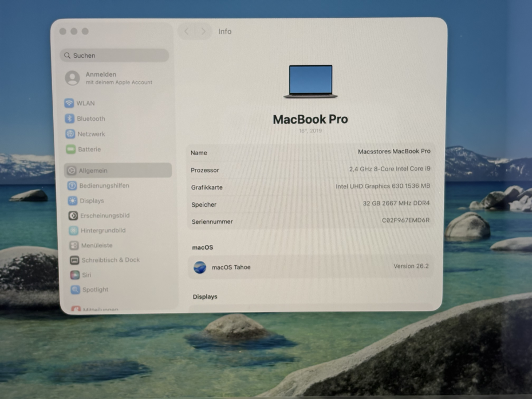This screenshot has height=399, width=532.
Task: Click the Siri icon
Action: [x=75, y=274]
